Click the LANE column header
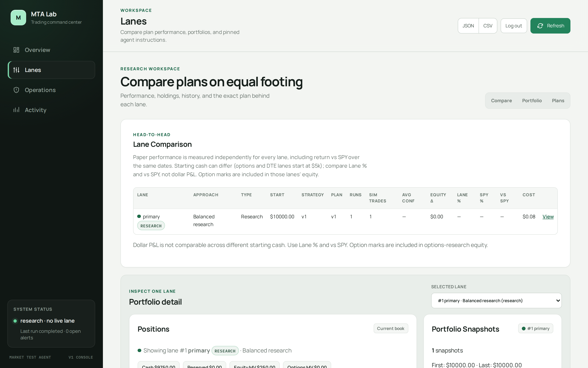 pos(142,195)
